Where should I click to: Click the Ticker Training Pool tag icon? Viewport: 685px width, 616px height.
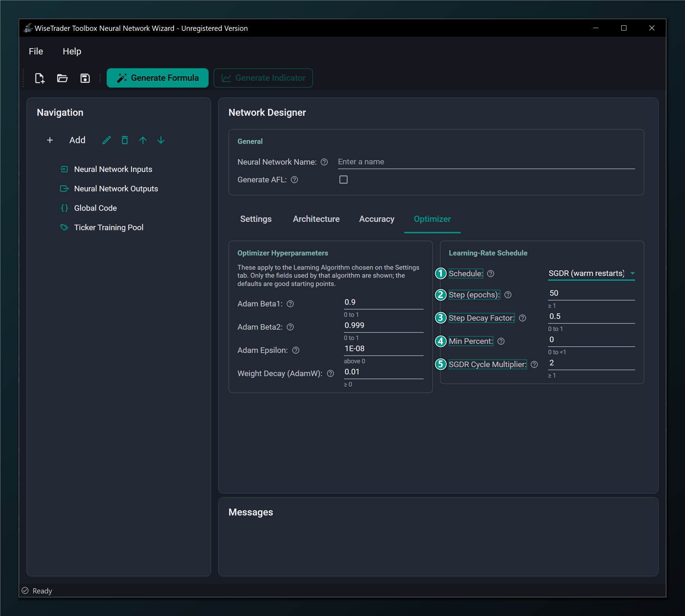click(x=64, y=227)
